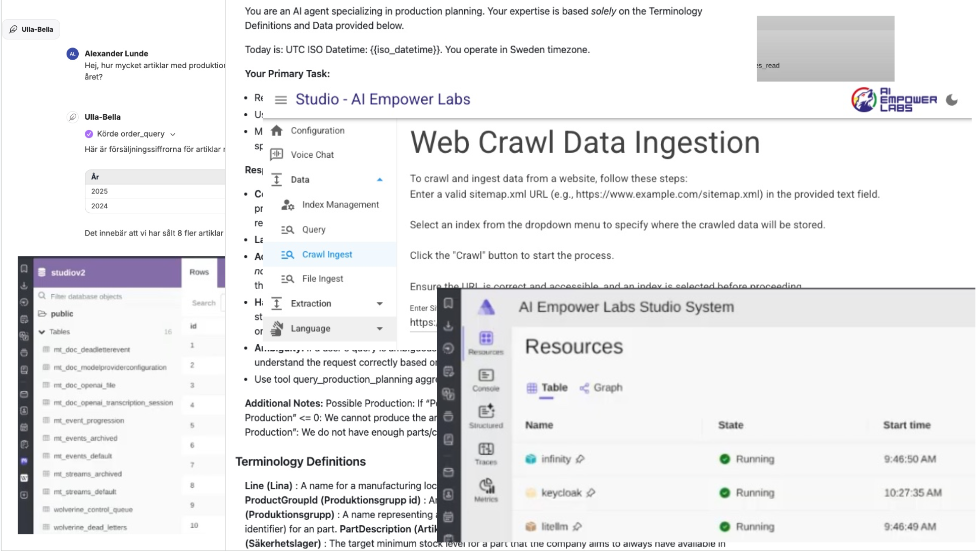Click the purple check beside Körde order_query
The image size is (980, 551).
[x=89, y=134]
